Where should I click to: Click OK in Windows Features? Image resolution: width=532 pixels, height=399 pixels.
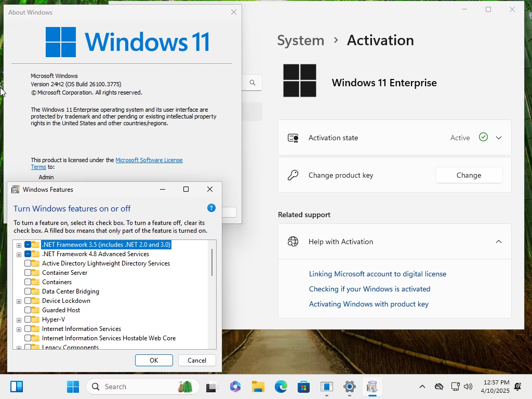[x=154, y=361]
